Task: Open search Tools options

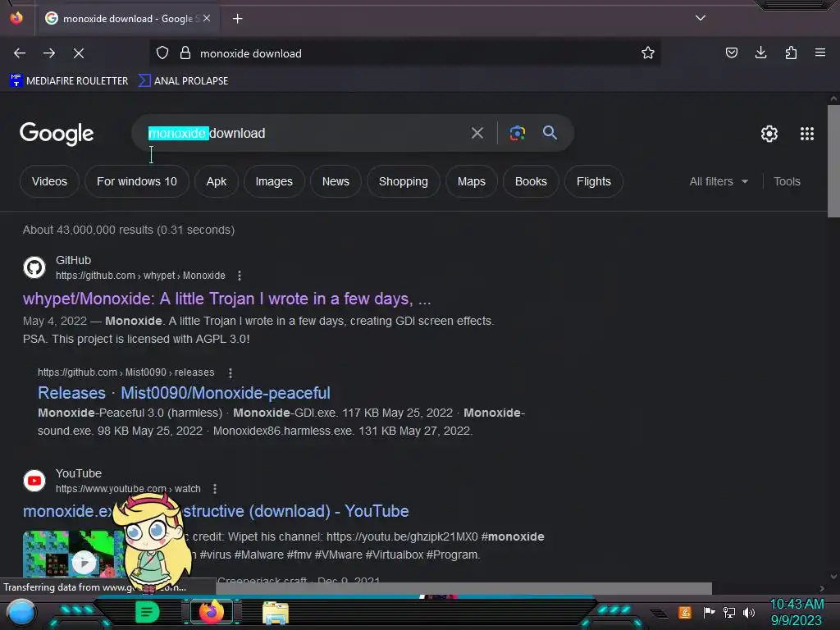Action: [x=787, y=181]
